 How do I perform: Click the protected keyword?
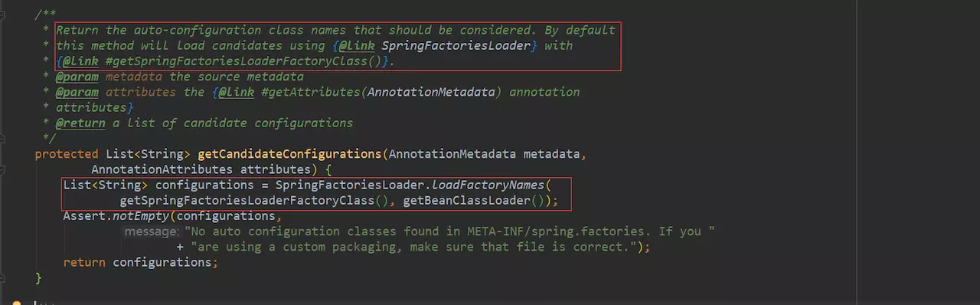(x=67, y=154)
